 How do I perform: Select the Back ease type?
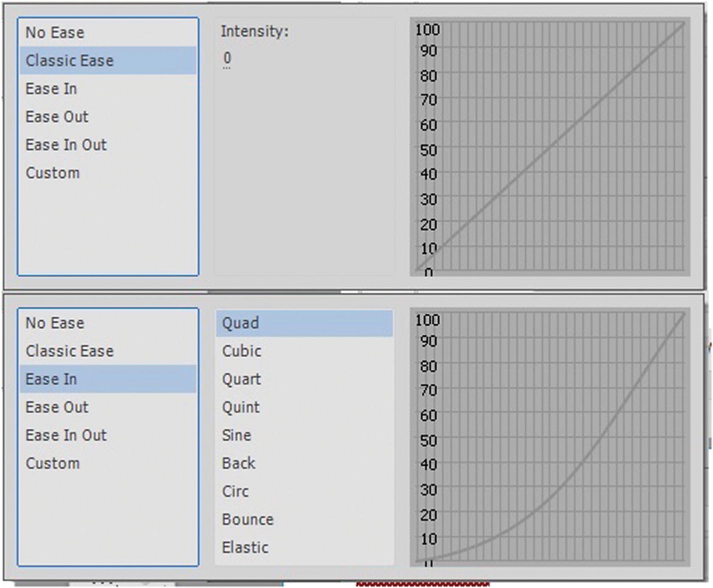point(239,463)
